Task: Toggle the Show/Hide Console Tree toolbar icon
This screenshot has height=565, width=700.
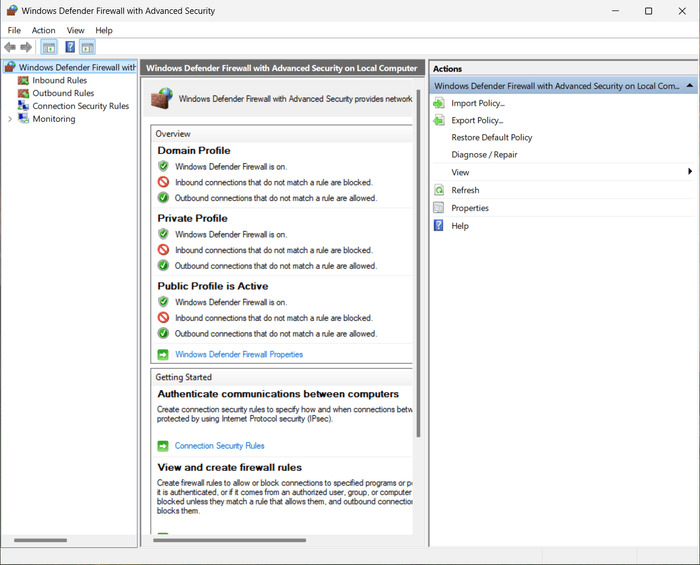Action: (x=49, y=47)
